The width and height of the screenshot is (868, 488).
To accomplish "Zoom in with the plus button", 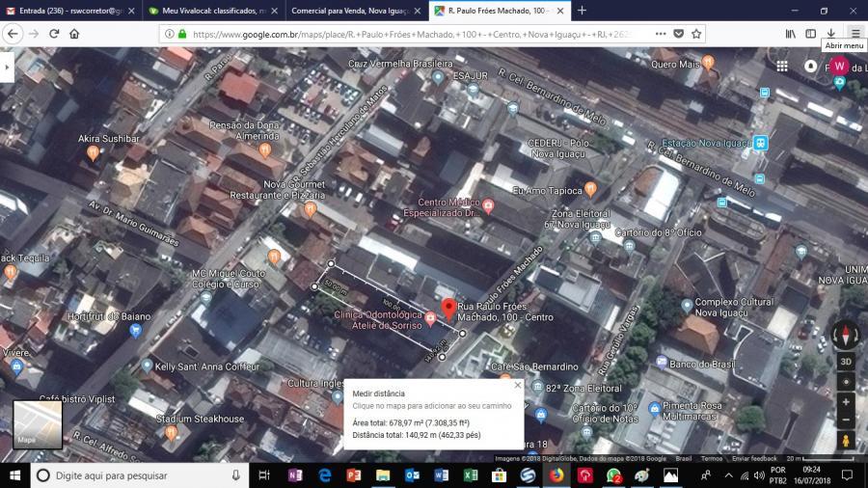I will [x=846, y=402].
